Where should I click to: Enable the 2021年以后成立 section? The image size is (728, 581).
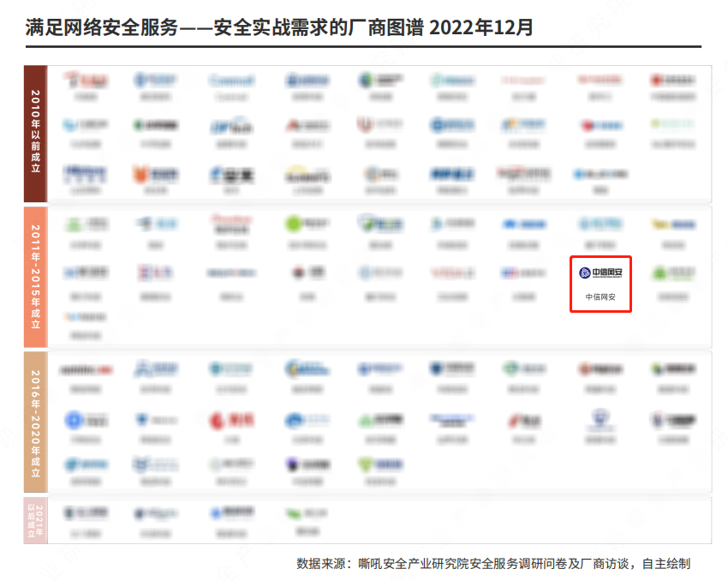[35, 518]
